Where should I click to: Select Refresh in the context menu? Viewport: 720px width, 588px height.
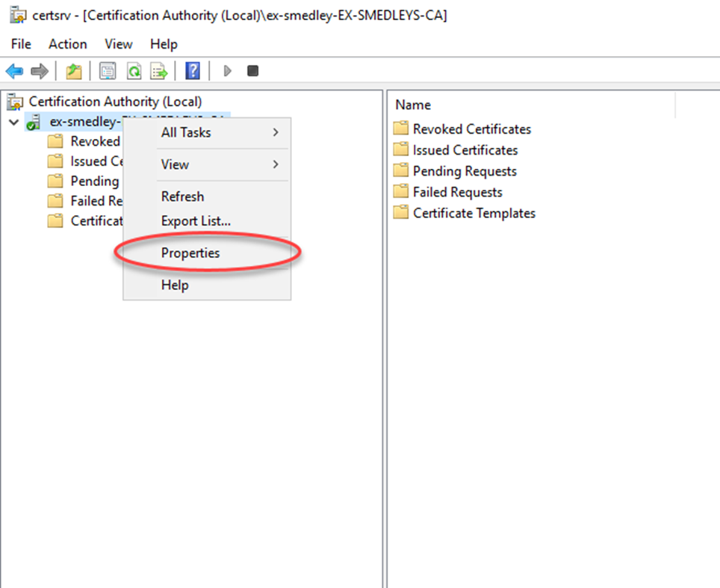182,196
